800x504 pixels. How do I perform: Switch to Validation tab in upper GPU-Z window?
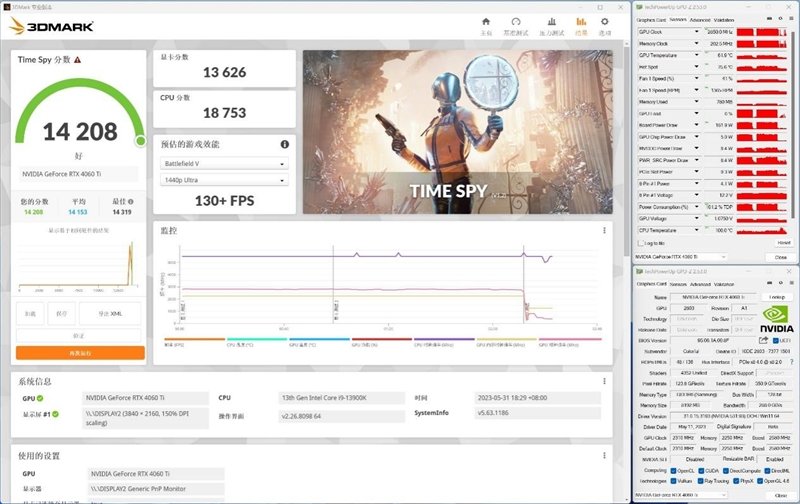[723, 20]
